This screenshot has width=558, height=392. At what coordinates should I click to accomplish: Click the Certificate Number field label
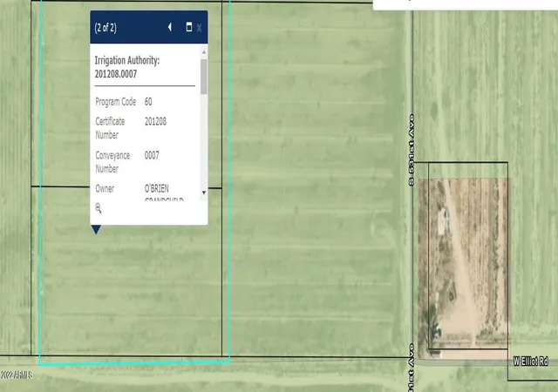click(x=110, y=128)
